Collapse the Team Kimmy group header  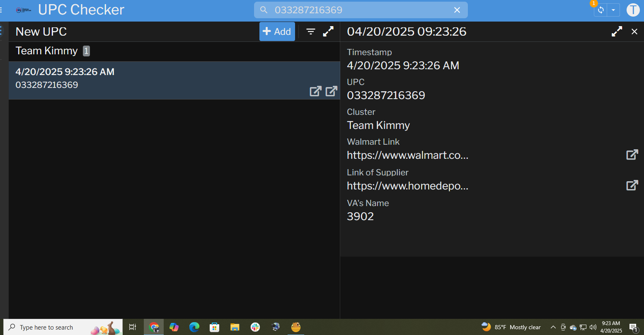point(46,51)
